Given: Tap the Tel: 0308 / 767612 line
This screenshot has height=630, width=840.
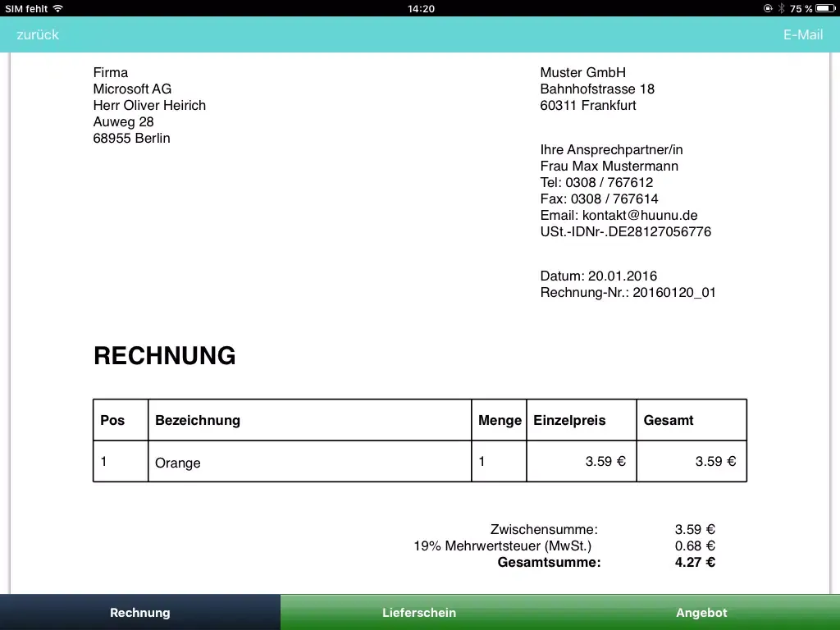Looking at the screenshot, I should click(597, 182).
